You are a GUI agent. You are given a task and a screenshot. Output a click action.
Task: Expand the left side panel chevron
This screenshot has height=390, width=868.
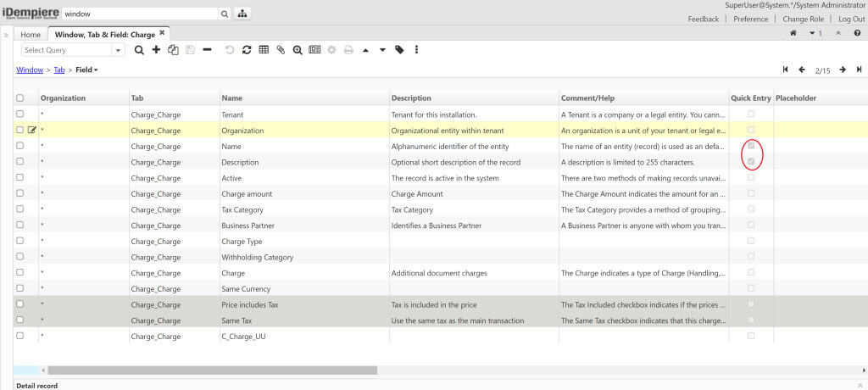6,35
